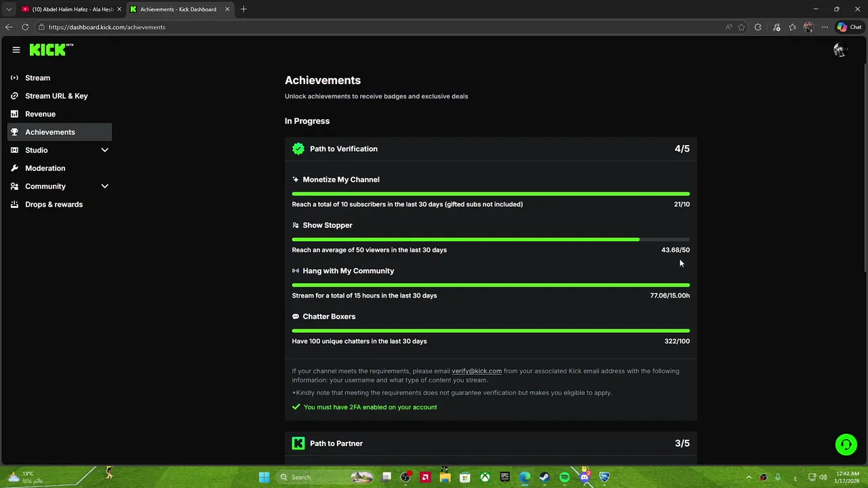Viewport: 868px width, 488px height.
Task: Click the Path to Partner badge icon
Action: point(298,443)
